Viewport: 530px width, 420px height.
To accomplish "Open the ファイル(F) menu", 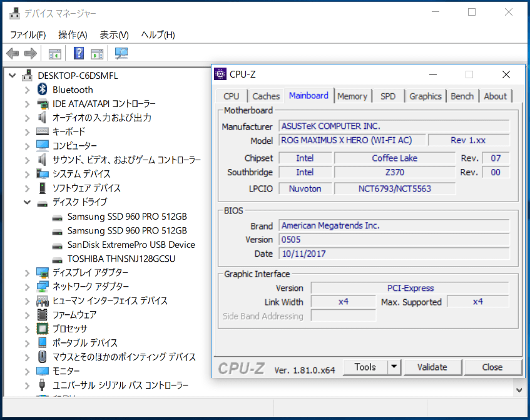I will 28,35.
